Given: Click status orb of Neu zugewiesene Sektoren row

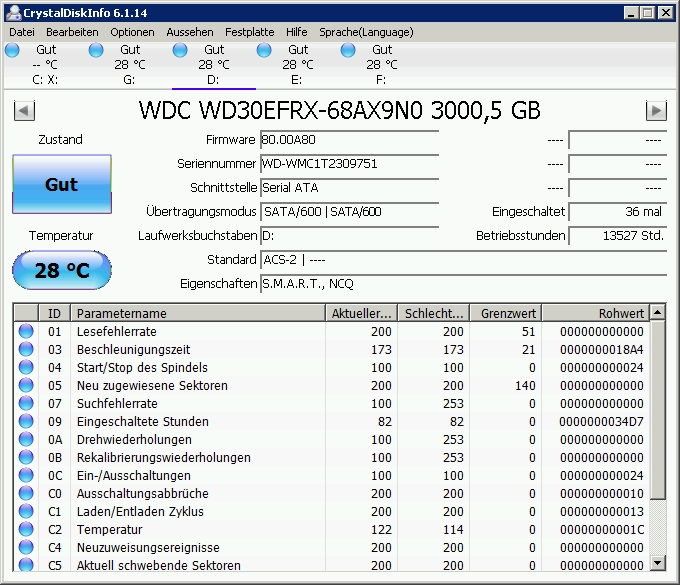Looking at the screenshot, I should pyautogui.click(x=26, y=385).
